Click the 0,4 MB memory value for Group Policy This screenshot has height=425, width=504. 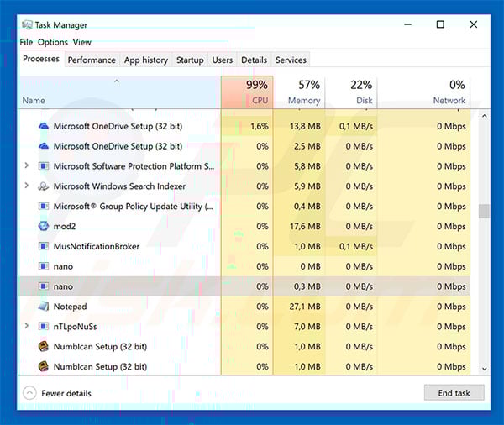tap(307, 206)
